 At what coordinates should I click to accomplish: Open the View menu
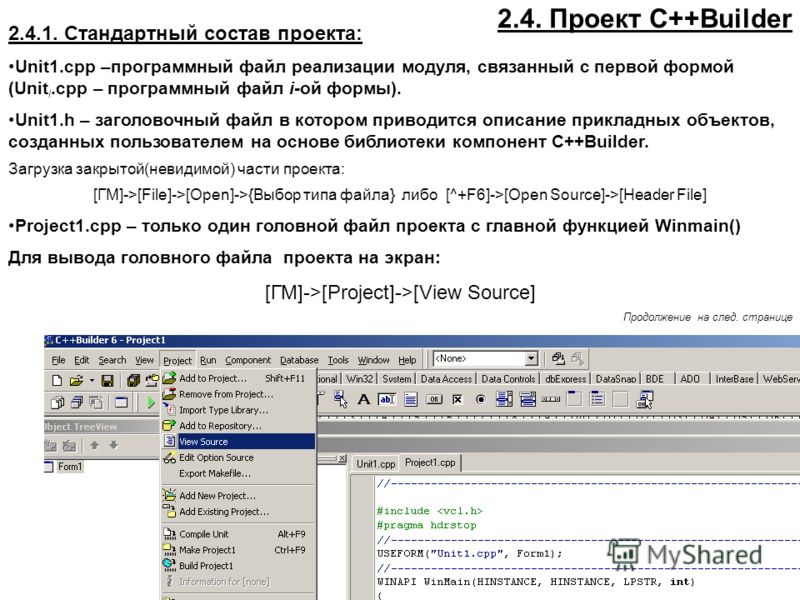coord(144,360)
